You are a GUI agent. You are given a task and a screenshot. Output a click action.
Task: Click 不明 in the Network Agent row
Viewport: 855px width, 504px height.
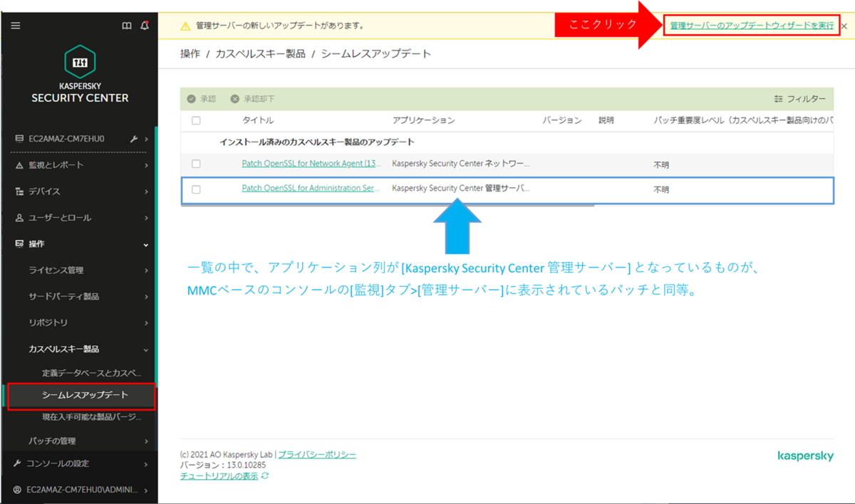coord(661,164)
